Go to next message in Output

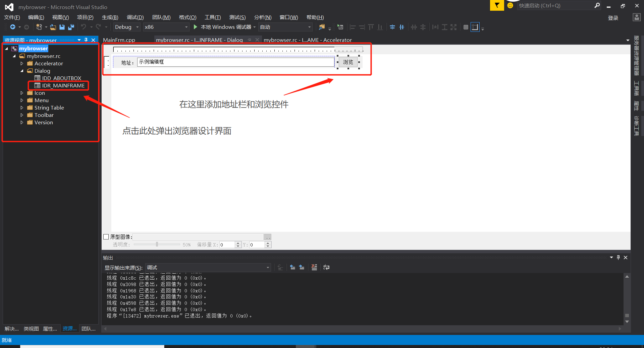[302, 267]
